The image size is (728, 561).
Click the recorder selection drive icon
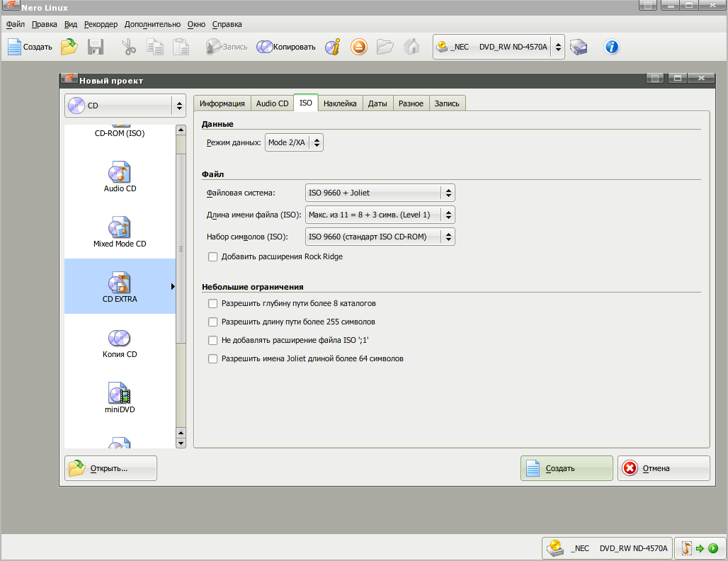(x=579, y=47)
